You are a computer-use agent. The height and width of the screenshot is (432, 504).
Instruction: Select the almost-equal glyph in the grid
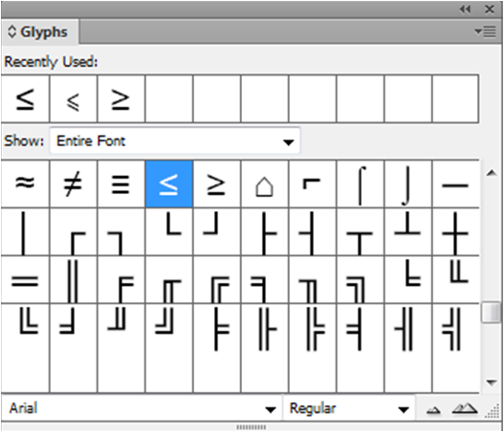pyautogui.click(x=25, y=184)
